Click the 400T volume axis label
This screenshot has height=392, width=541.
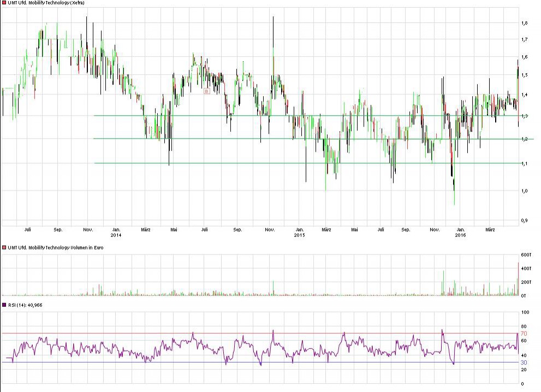click(x=525, y=269)
